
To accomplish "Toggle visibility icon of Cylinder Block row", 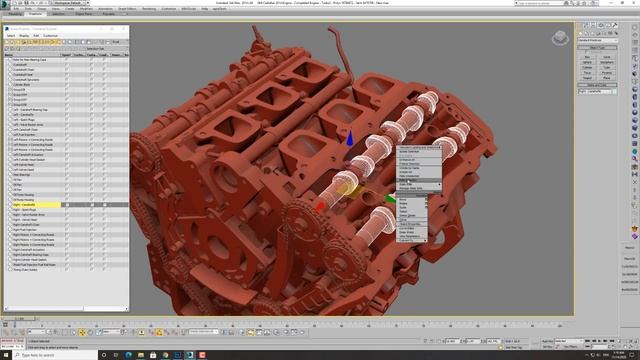I will (11, 84).
